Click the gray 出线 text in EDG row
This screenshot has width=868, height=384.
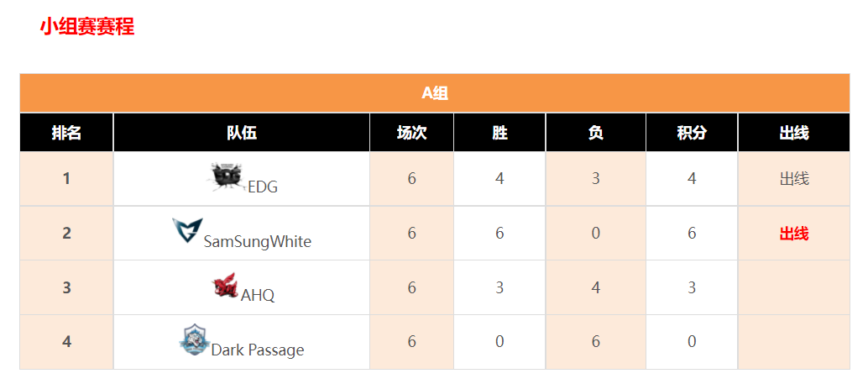(x=794, y=178)
